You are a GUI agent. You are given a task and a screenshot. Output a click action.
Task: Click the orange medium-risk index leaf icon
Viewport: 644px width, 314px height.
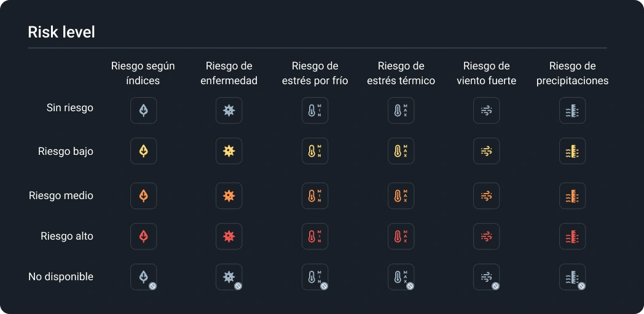(143, 196)
